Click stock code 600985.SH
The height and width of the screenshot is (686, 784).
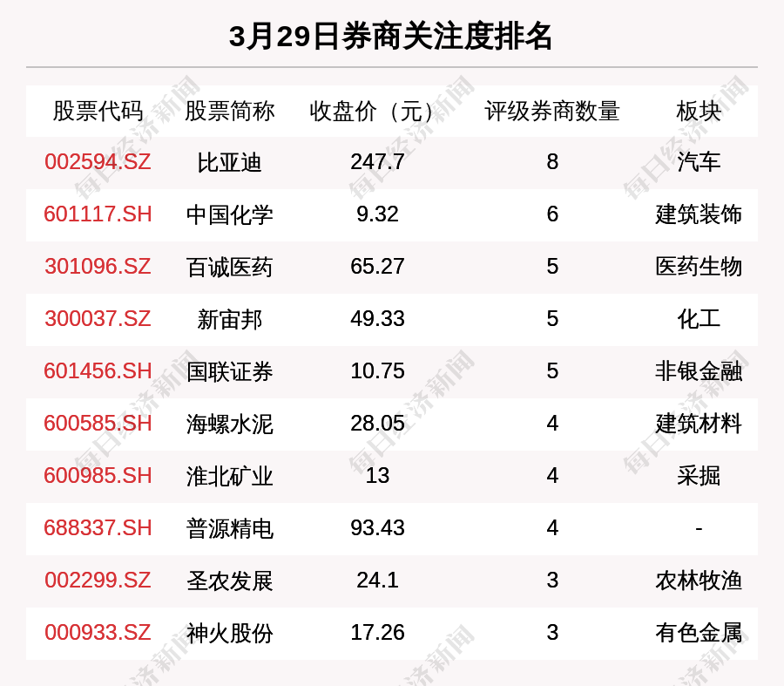98,475
